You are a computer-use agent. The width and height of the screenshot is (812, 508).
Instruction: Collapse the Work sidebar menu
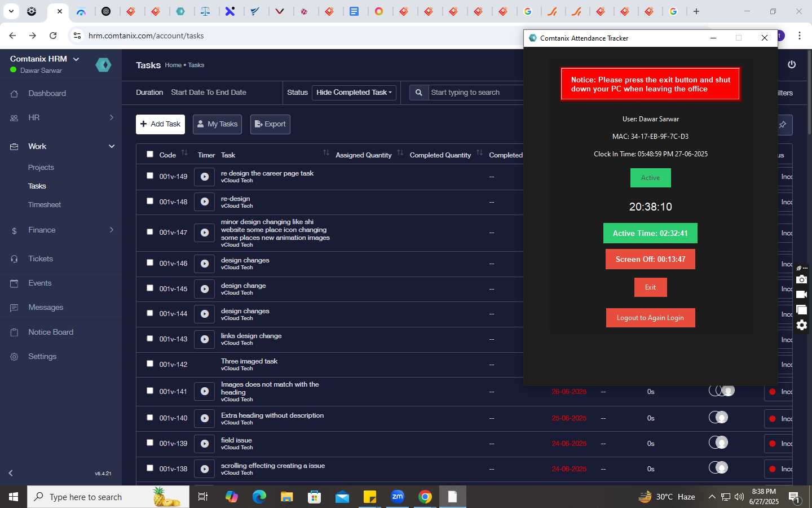click(x=61, y=147)
